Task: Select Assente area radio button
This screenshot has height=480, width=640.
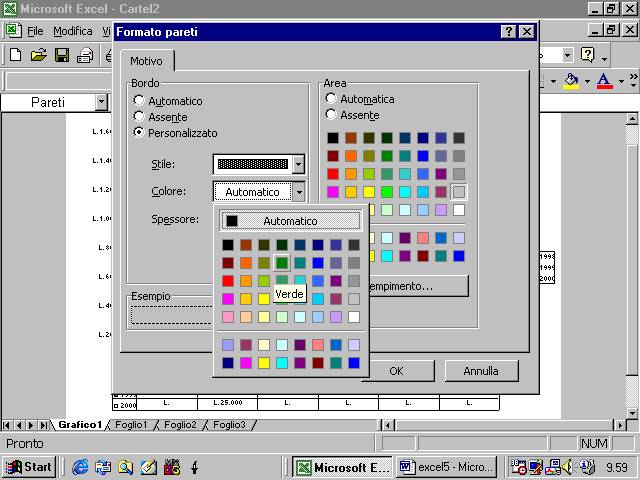Action: 331,114
